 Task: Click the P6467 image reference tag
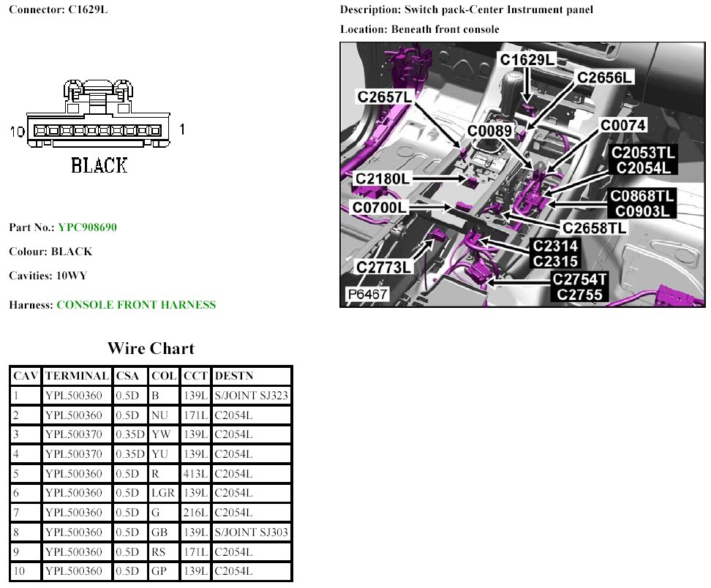[367, 295]
